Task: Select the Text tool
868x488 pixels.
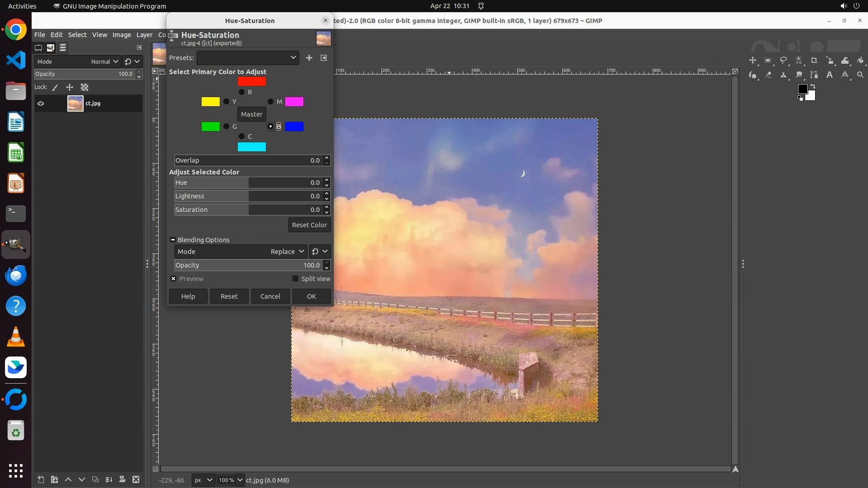Action: point(830,75)
